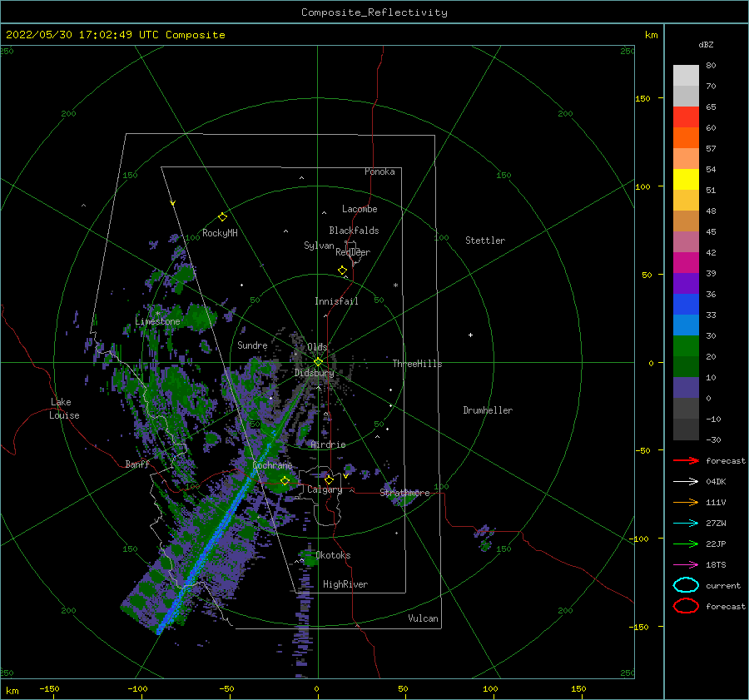Select the orange 111V arrow icon

point(686,502)
